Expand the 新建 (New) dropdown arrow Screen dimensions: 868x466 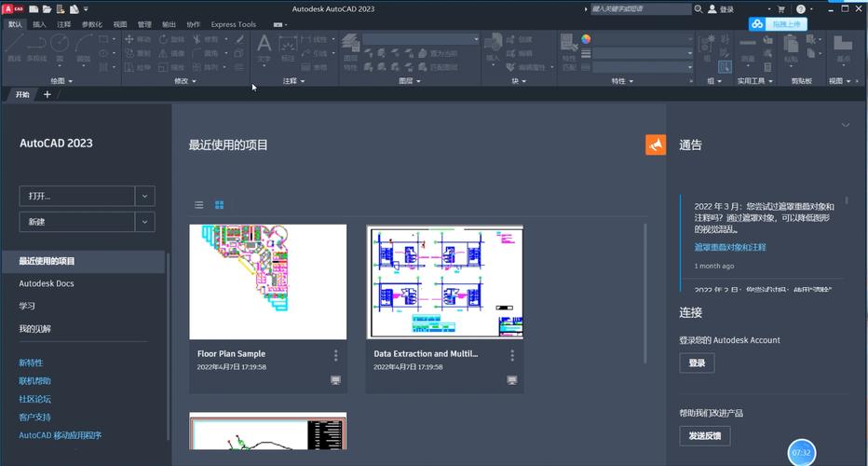tap(144, 222)
